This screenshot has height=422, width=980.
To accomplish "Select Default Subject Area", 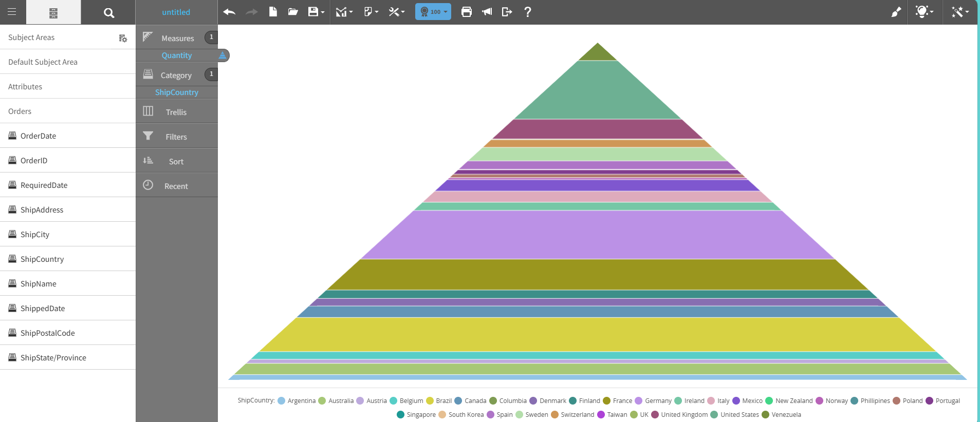I will (68, 62).
